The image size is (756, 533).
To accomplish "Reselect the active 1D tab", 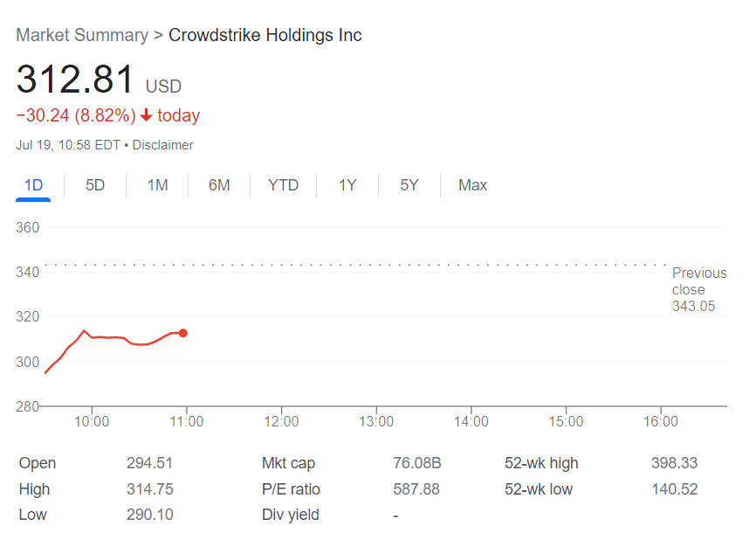I will point(32,185).
